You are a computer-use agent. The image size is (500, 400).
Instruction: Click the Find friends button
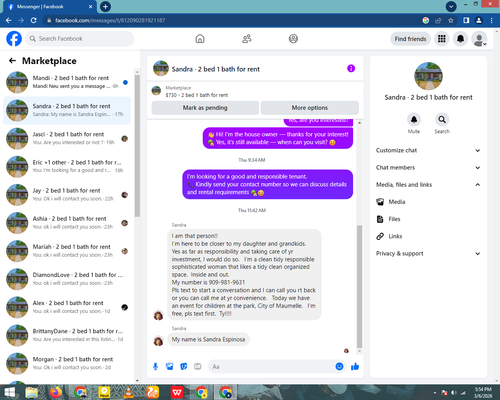[x=410, y=39]
